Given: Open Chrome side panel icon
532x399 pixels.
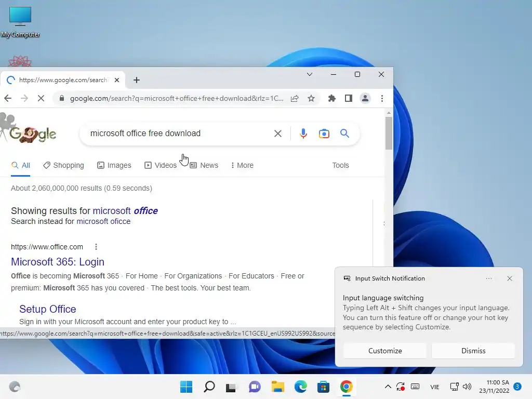Looking at the screenshot, I should 349,98.
